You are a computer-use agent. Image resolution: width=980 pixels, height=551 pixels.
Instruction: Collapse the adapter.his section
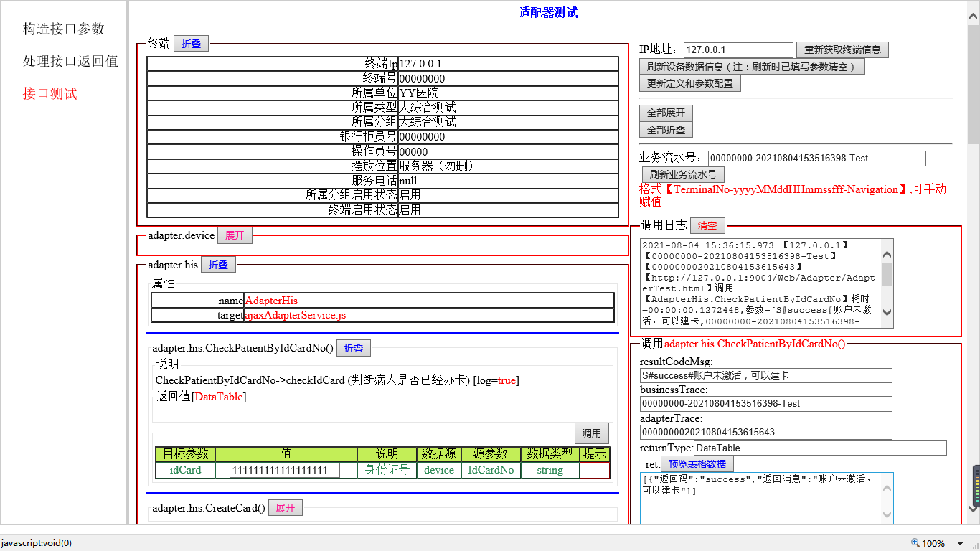coord(218,265)
